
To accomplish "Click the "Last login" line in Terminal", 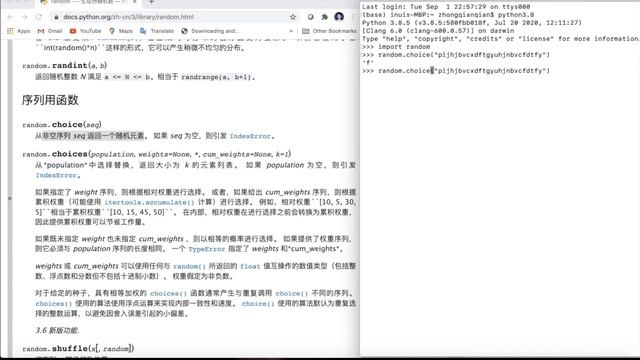I will pos(446,7).
